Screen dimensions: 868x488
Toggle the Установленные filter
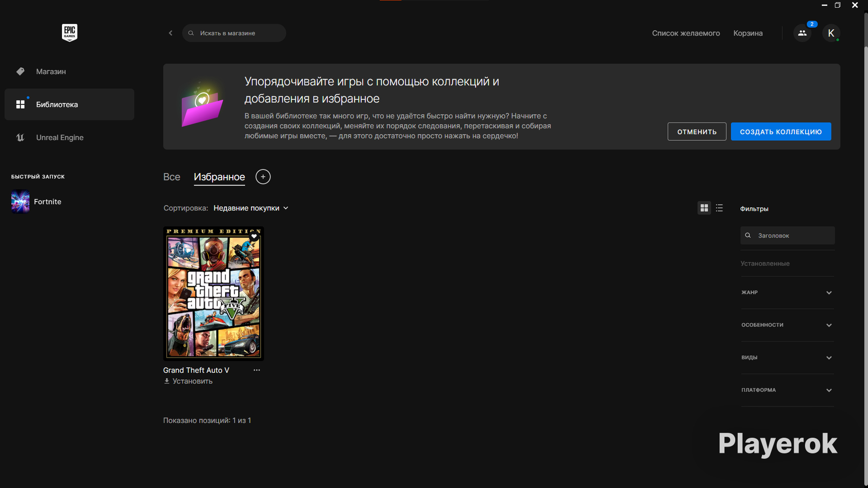(x=765, y=264)
